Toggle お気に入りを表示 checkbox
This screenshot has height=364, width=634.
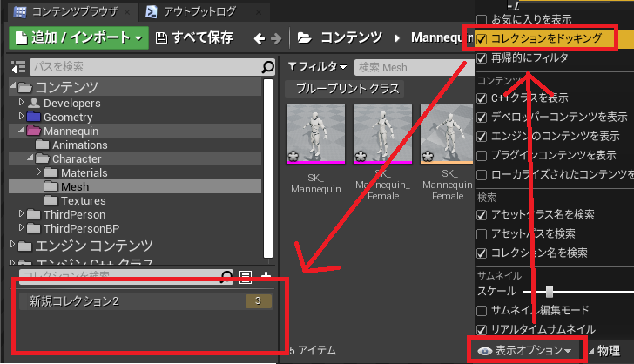482,19
